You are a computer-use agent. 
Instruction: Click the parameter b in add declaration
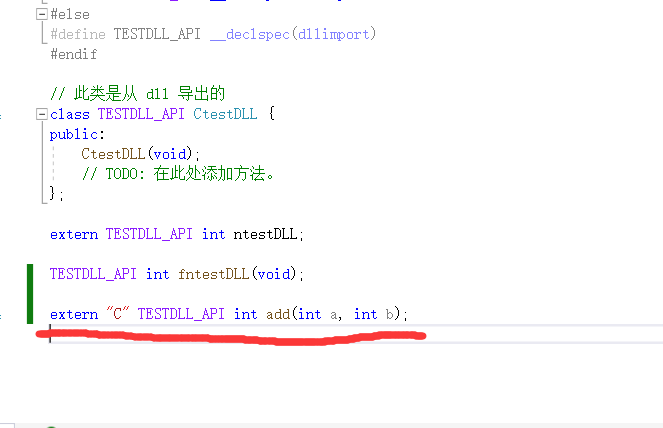[389, 314]
